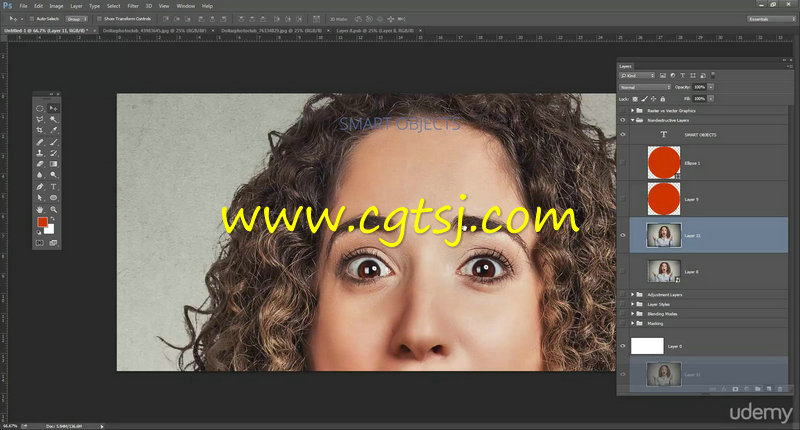Select the Eraser tool

pos(40,164)
